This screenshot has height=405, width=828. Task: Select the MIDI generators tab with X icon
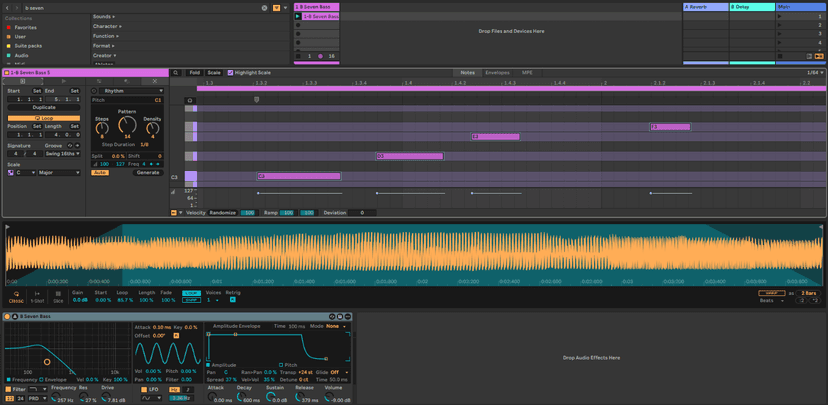[154, 81]
